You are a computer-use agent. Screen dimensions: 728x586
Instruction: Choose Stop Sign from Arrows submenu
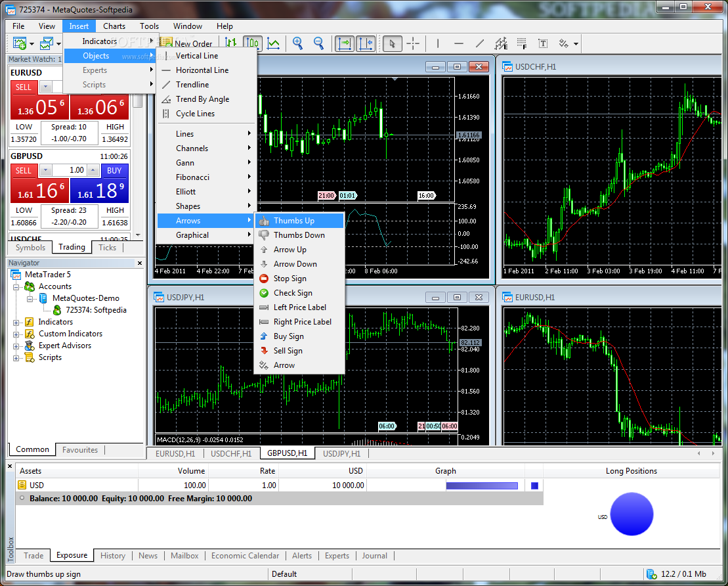(x=299, y=279)
